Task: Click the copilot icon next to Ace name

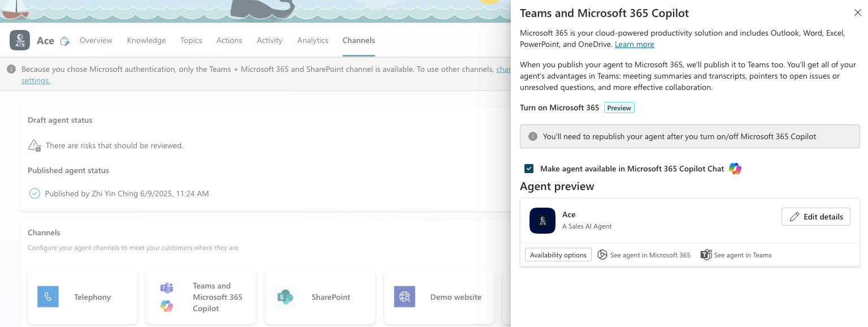Action: [x=65, y=41]
